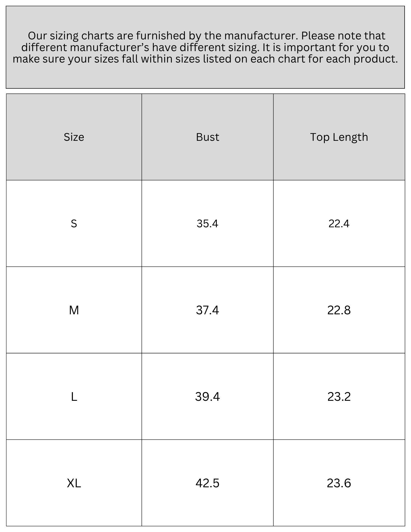The width and height of the screenshot is (411, 532).
Task: Click the 35.4 bust value
Action: [207, 224]
